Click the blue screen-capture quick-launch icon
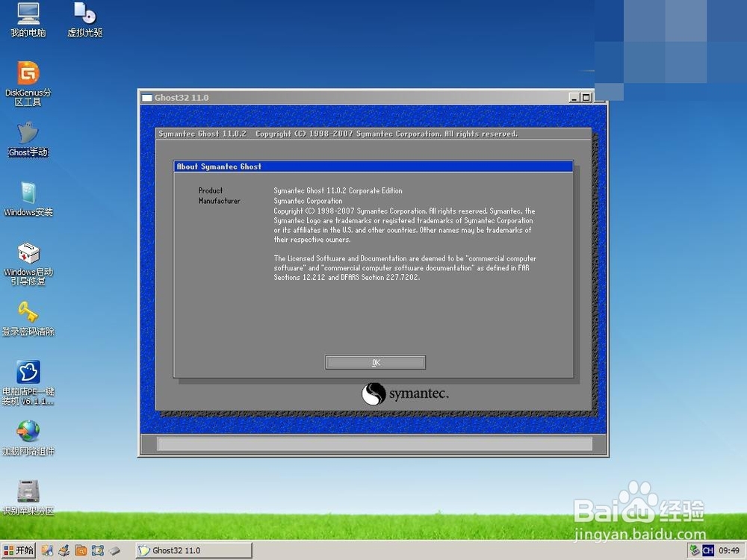Viewport: 747px width, 560px height. (x=98, y=550)
